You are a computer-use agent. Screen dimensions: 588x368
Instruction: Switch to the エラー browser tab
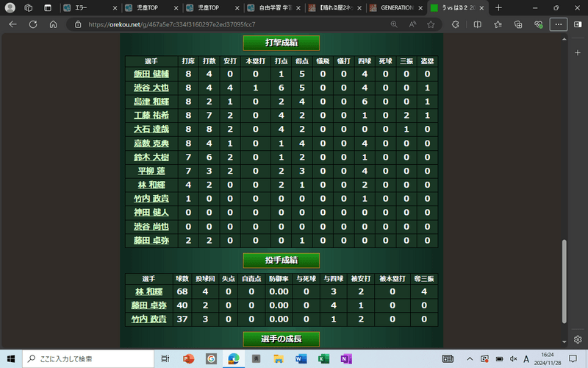click(87, 7)
